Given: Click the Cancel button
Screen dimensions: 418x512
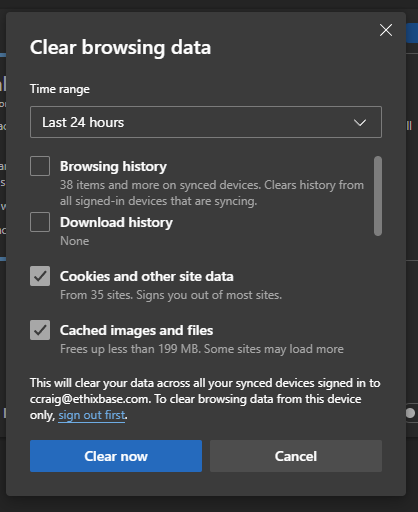Looking at the screenshot, I should 296,456.
